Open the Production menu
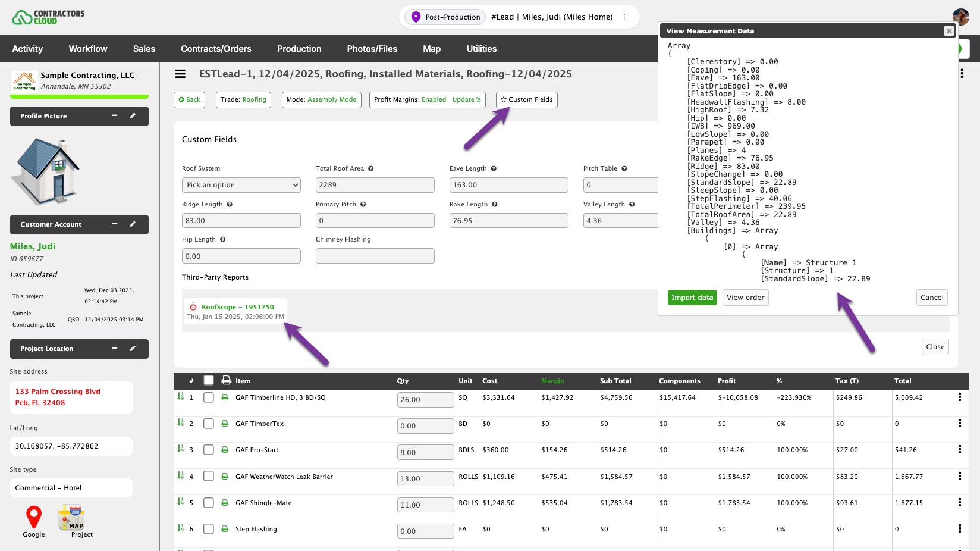Viewport: 980px width, 551px height. point(299,49)
